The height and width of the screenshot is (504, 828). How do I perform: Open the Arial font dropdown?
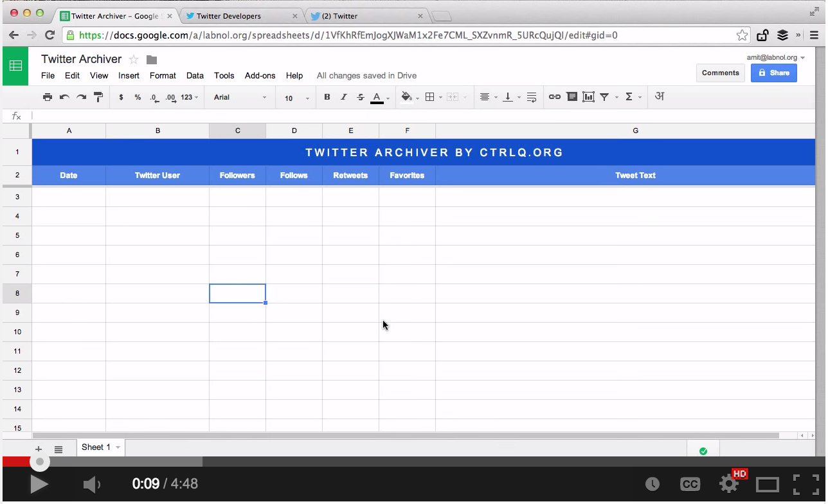tap(240, 98)
